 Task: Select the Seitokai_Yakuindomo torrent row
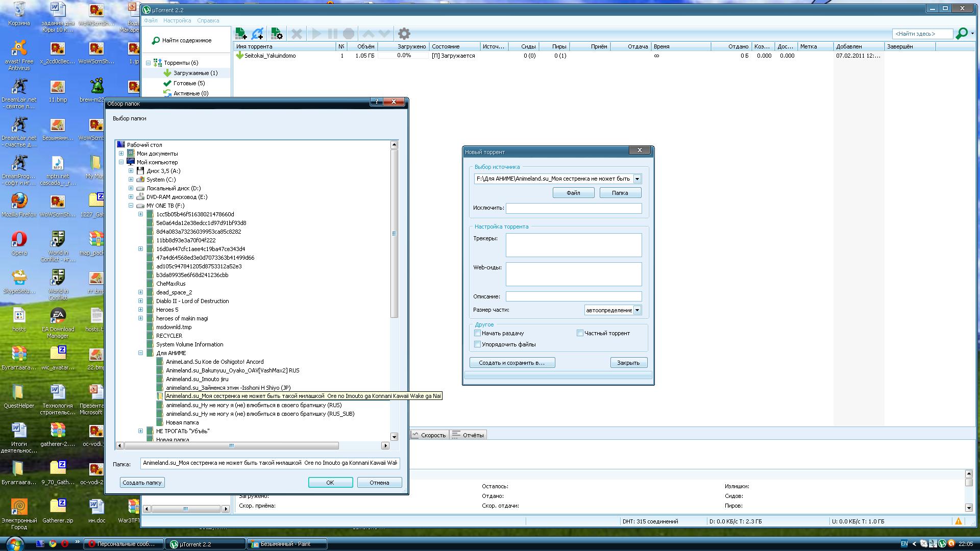270,56
